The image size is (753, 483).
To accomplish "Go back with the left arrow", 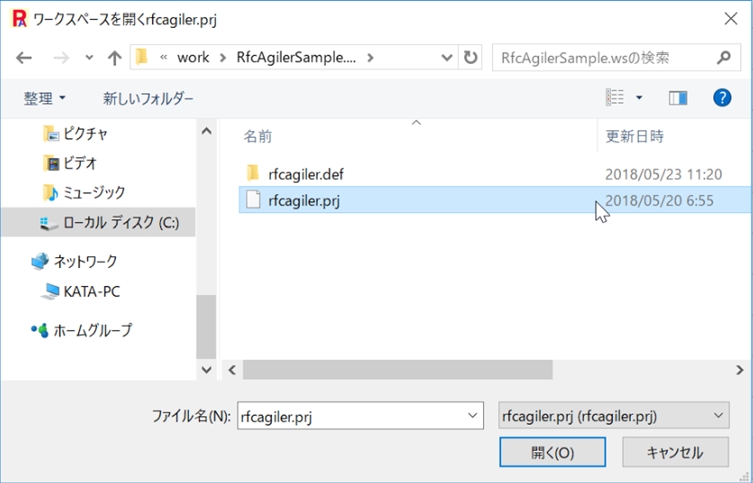I will (24, 58).
